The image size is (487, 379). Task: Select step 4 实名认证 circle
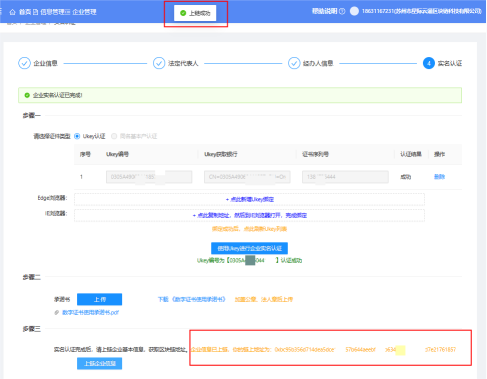[x=429, y=63]
